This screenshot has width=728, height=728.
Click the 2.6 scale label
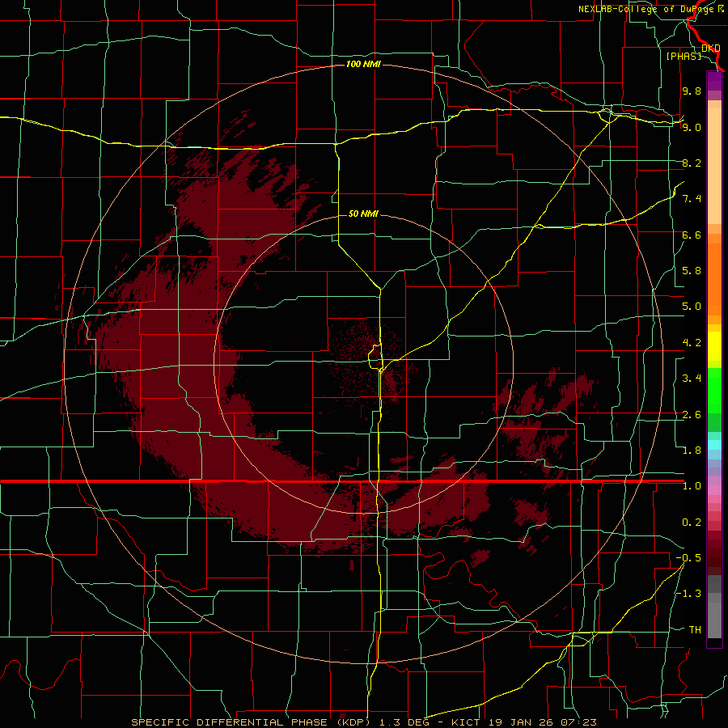[692, 415]
